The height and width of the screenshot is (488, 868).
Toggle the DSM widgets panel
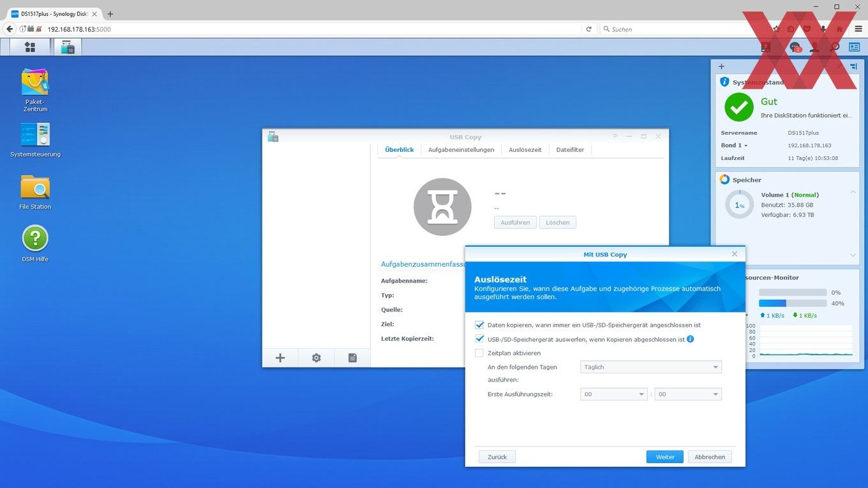tap(854, 47)
